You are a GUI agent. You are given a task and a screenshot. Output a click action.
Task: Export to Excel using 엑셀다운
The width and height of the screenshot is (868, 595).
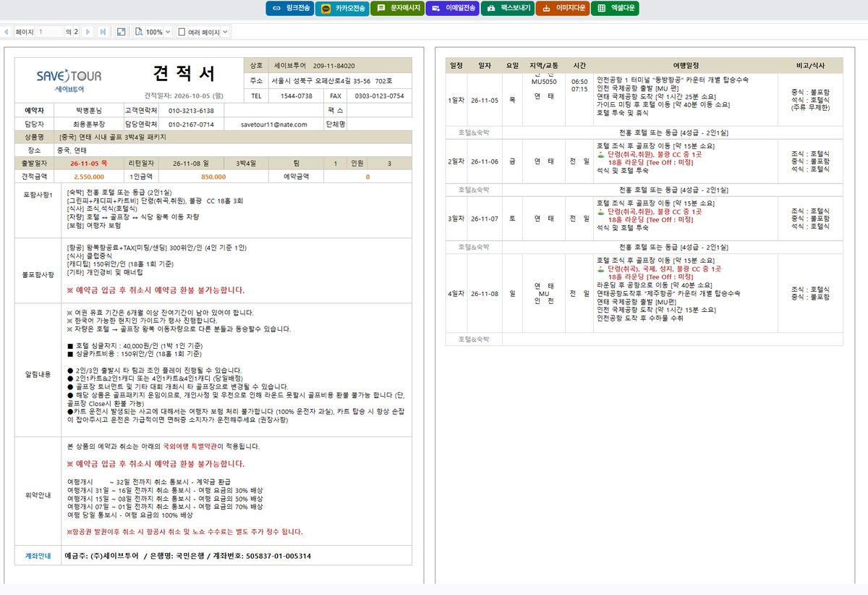pos(615,9)
